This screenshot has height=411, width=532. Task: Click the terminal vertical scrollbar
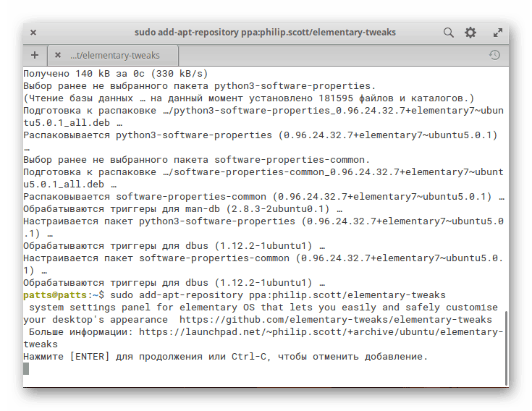pyautogui.click(x=505, y=340)
